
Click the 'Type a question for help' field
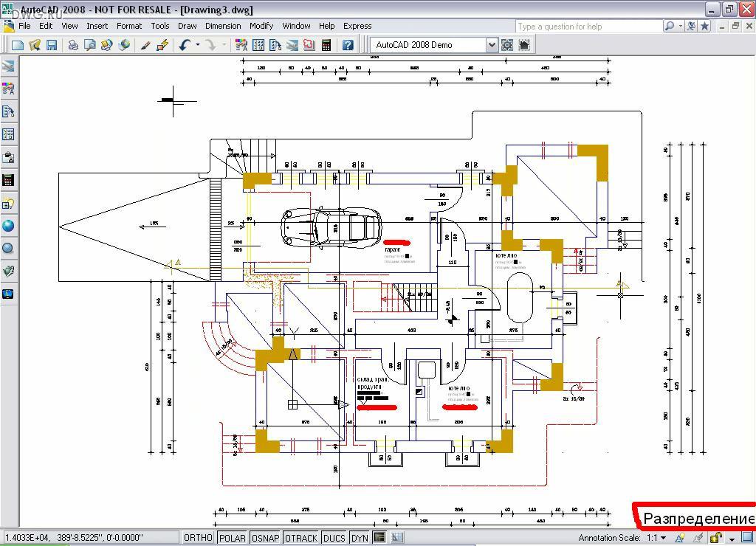coord(588,27)
